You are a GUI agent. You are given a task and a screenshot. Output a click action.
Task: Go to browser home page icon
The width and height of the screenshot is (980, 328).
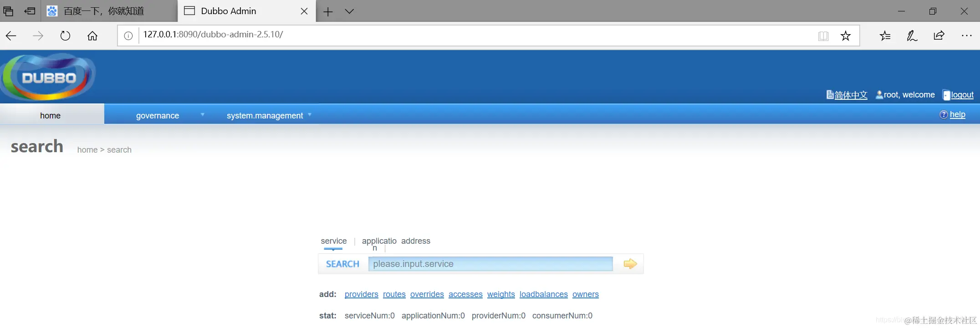[x=92, y=36]
